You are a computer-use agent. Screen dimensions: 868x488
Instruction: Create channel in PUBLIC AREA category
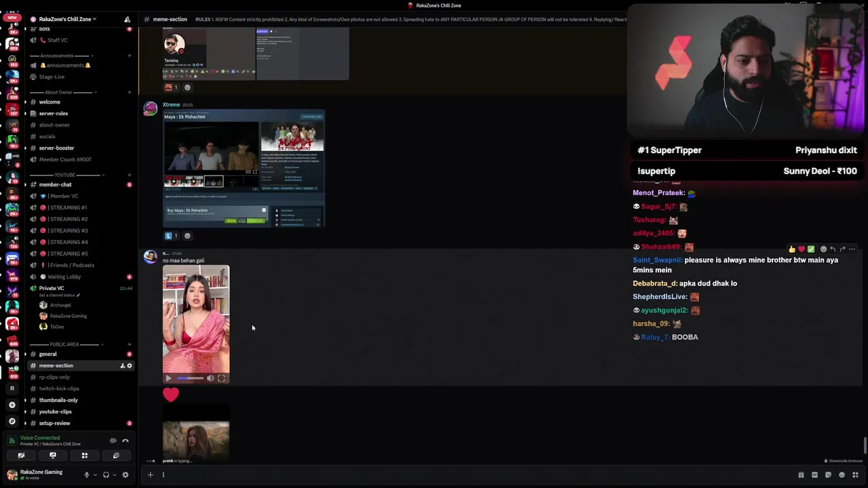tap(130, 344)
